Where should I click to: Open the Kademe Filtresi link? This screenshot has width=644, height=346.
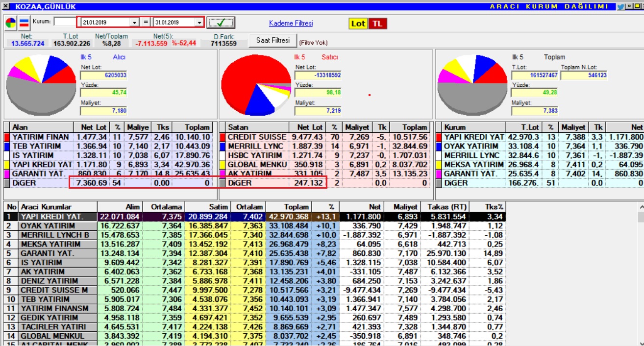(291, 24)
